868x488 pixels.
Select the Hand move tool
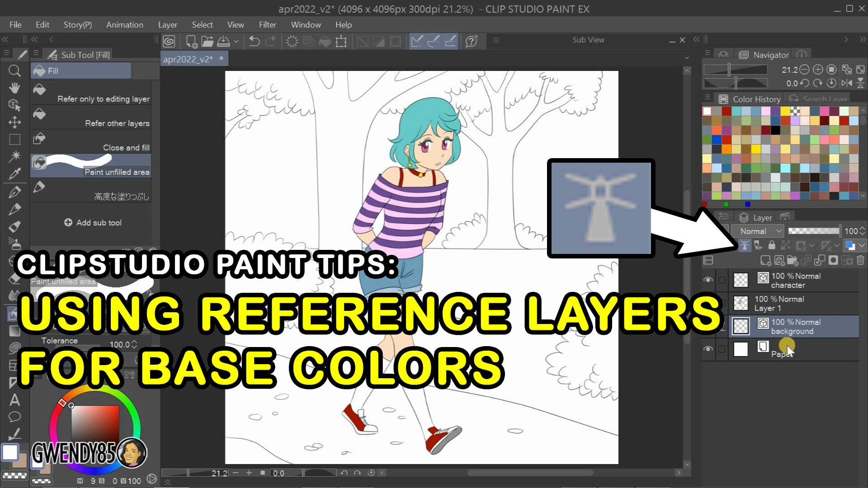[14, 87]
